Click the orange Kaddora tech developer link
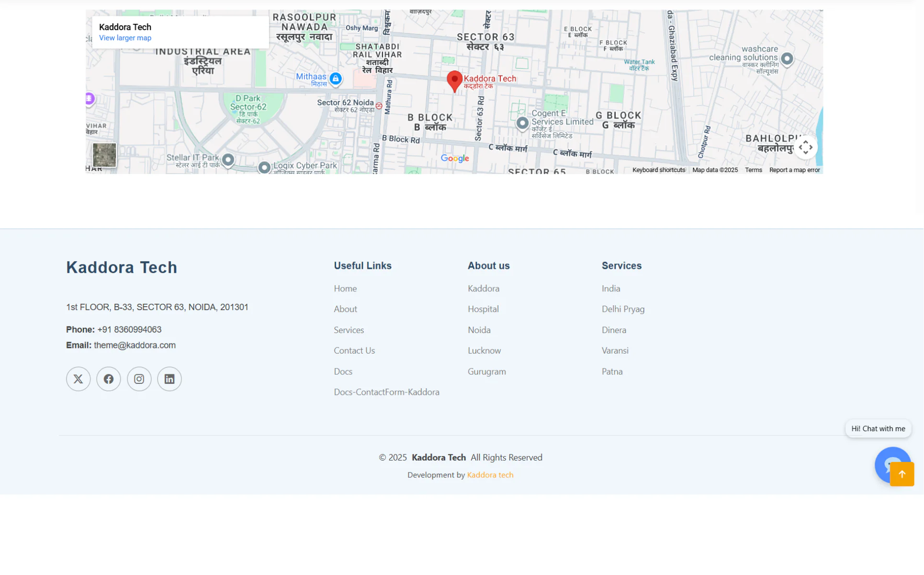This screenshot has height=575, width=924. 490,475
